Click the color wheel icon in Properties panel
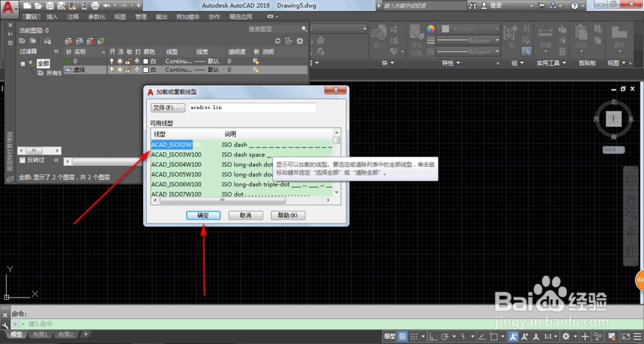Image resolution: width=644 pixels, height=344 pixels. coord(430,29)
